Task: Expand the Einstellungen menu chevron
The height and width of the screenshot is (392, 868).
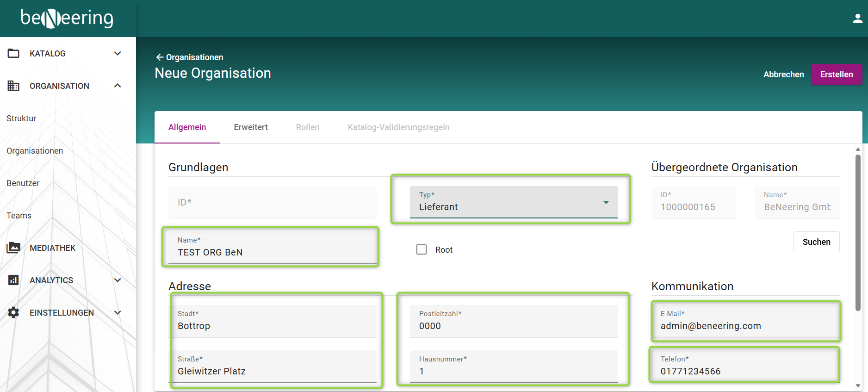Action: coord(118,313)
